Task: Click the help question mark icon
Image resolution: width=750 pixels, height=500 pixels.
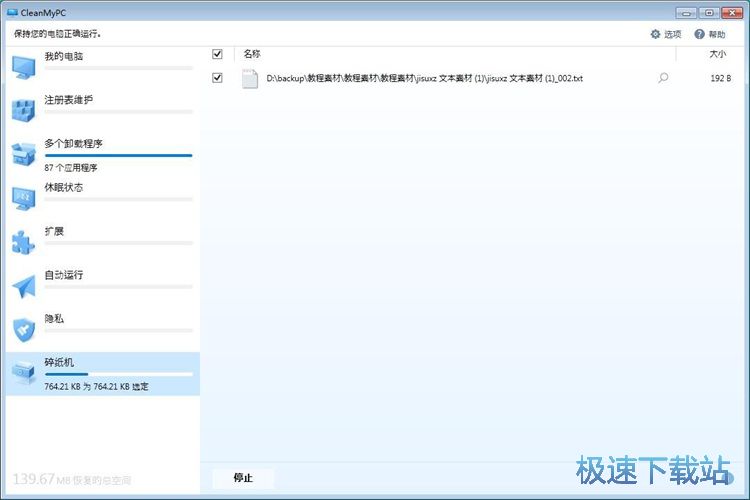Action: (699, 34)
